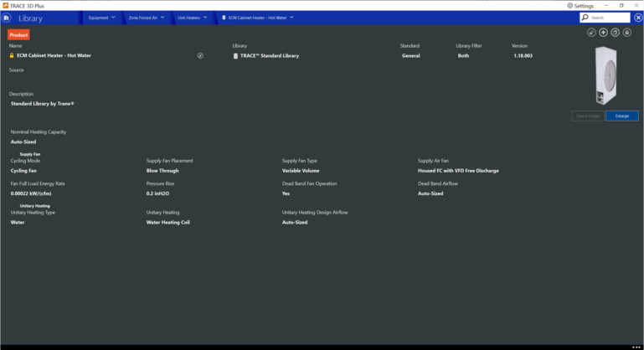Click the Library header title
This screenshot has width=644, height=350.
point(30,18)
